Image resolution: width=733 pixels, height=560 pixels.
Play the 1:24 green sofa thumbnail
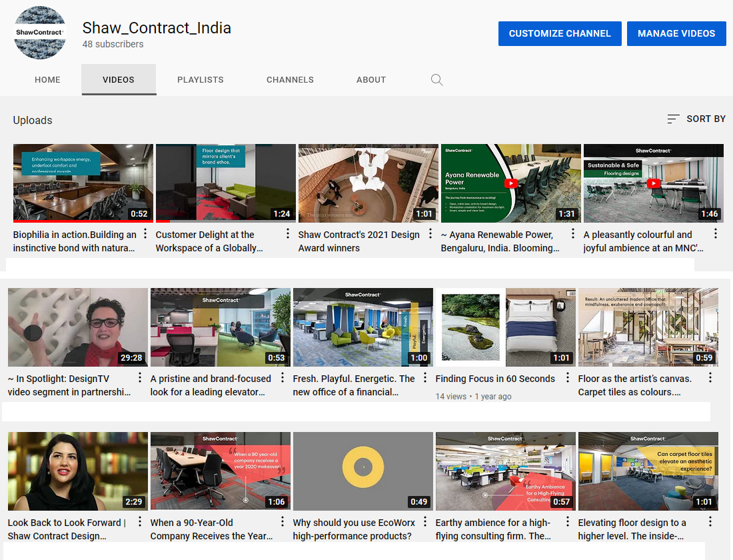(226, 183)
